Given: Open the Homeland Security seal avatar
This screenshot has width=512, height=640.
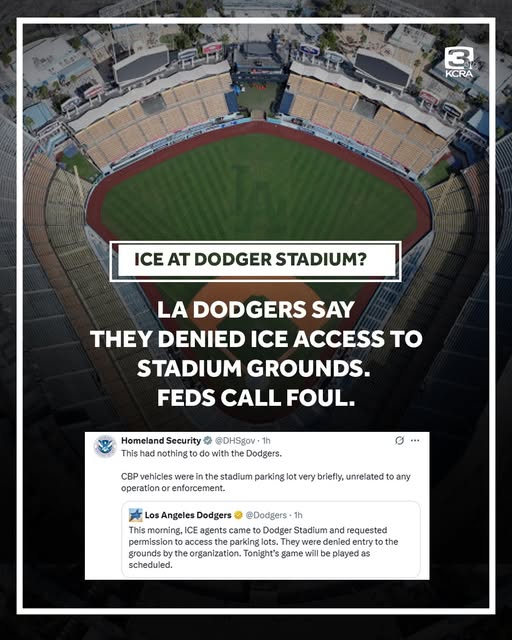Looking at the screenshot, I should [105, 446].
